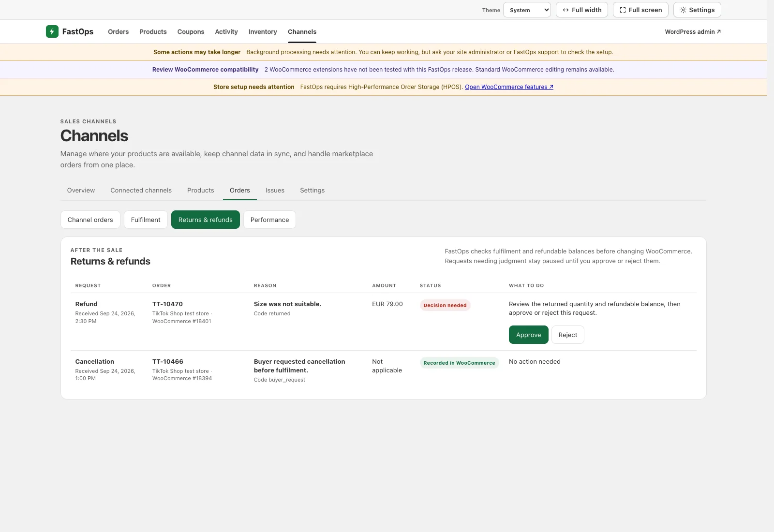This screenshot has height=532, width=774.
Task: Open the WordPress admin link
Action: point(693,32)
